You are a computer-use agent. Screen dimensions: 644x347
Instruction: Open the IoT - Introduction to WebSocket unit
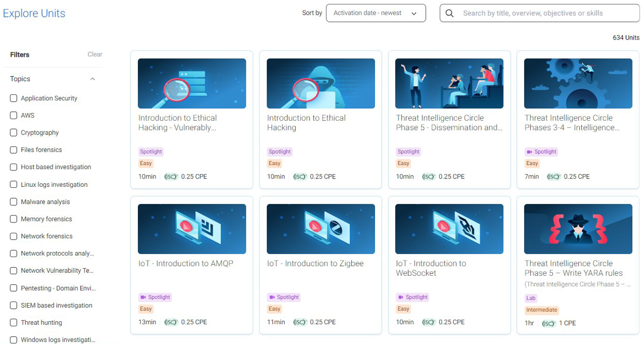click(431, 268)
